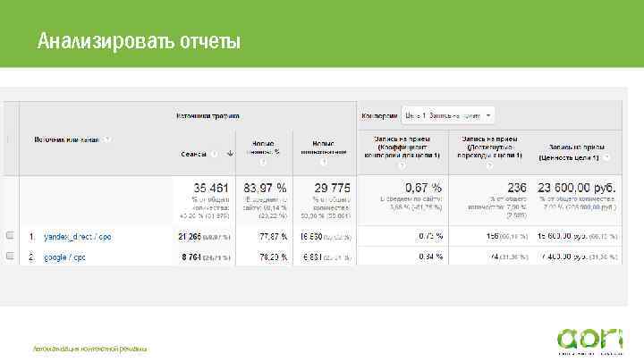Click the Источник или канал column header

pyautogui.click(x=66, y=139)
